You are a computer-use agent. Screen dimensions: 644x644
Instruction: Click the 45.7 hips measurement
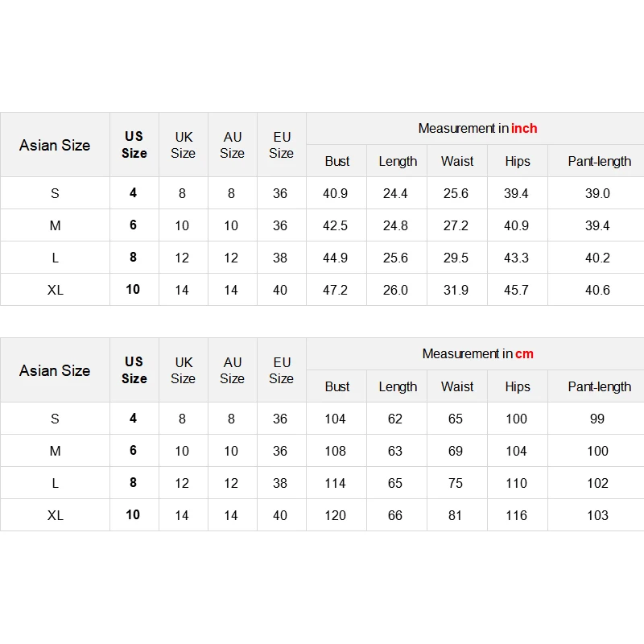tap(516, 290)
